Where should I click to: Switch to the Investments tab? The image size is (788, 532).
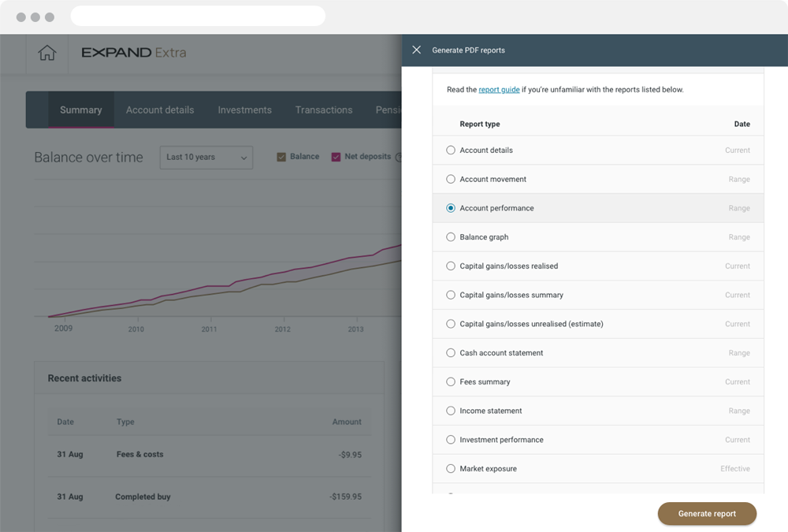244,110
